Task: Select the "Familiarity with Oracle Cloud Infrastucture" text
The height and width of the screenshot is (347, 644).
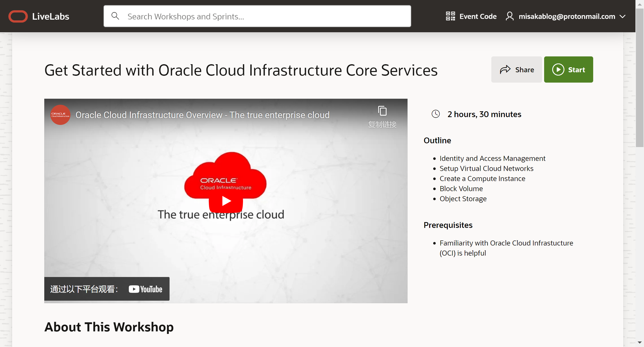Action: coord(506,243)
